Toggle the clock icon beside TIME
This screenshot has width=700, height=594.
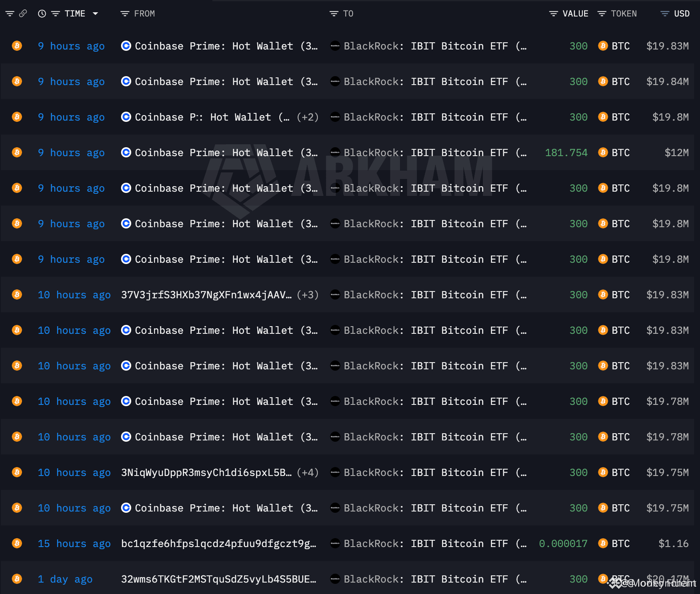pyautogui.click(x=42, y=14)
